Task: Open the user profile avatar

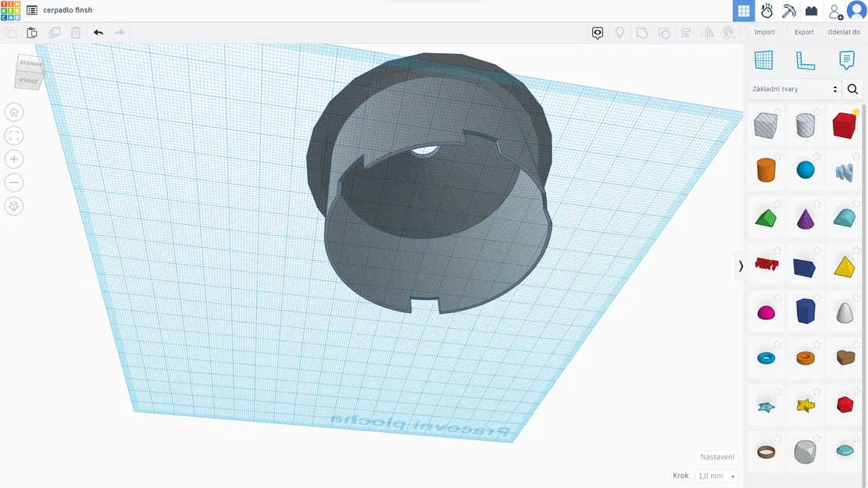Action: coord(857,10)
